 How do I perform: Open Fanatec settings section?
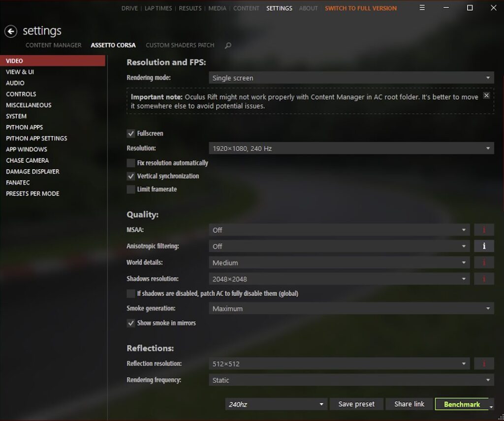pos(53,182)
